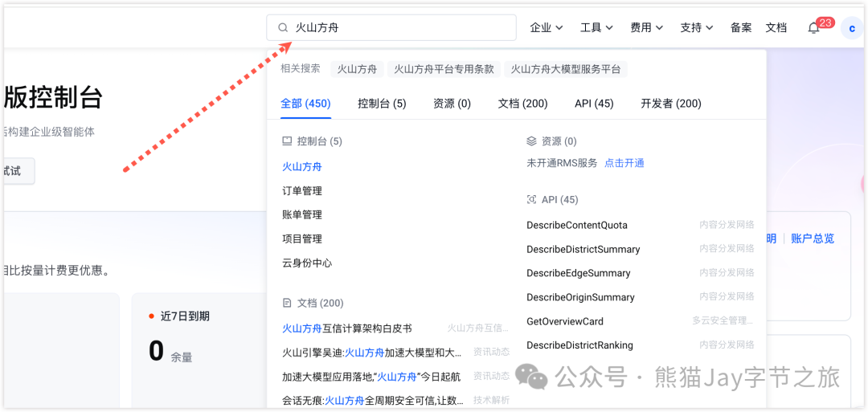The image size is (868, 412).
Task: Click the 资源 section layers icon
Action: [x=531, y=141]
